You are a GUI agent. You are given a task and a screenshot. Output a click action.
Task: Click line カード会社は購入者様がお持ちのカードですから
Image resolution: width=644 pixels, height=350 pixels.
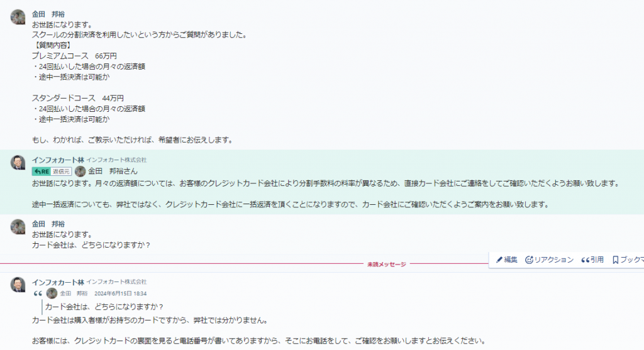click(150, 320)
